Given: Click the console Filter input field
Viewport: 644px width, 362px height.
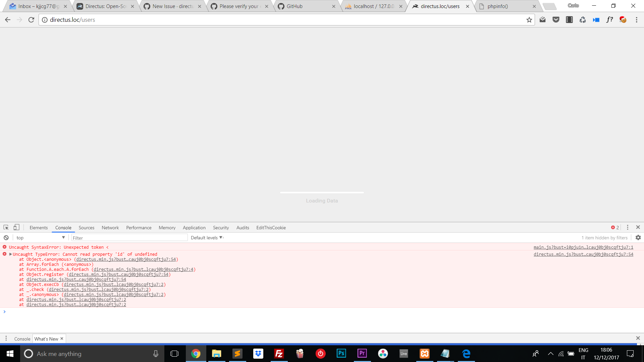Looking at the screenshot, I should click(129, 237).
